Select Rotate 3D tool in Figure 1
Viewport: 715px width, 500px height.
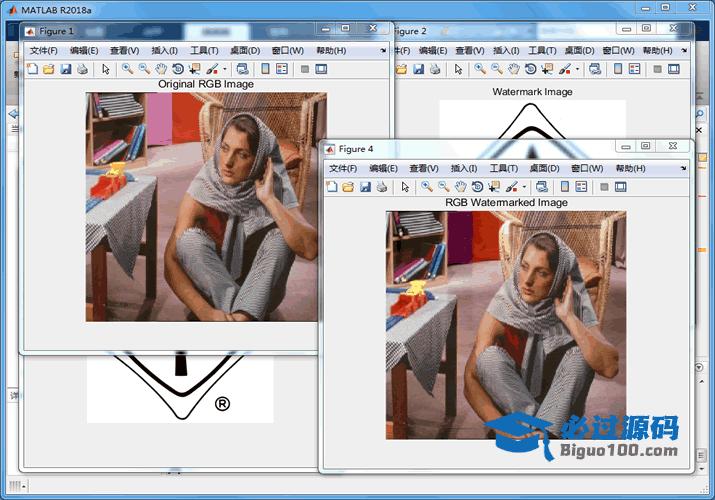point(178,69)
